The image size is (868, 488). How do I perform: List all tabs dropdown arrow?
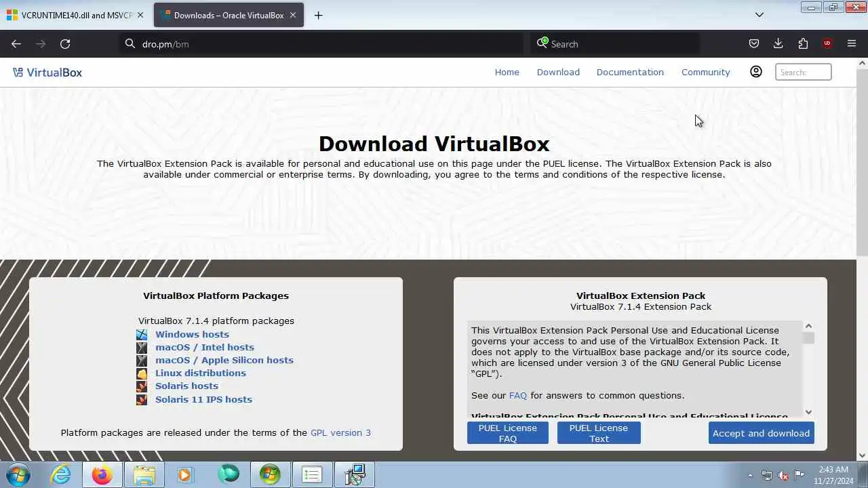click(x=759, y=15)
